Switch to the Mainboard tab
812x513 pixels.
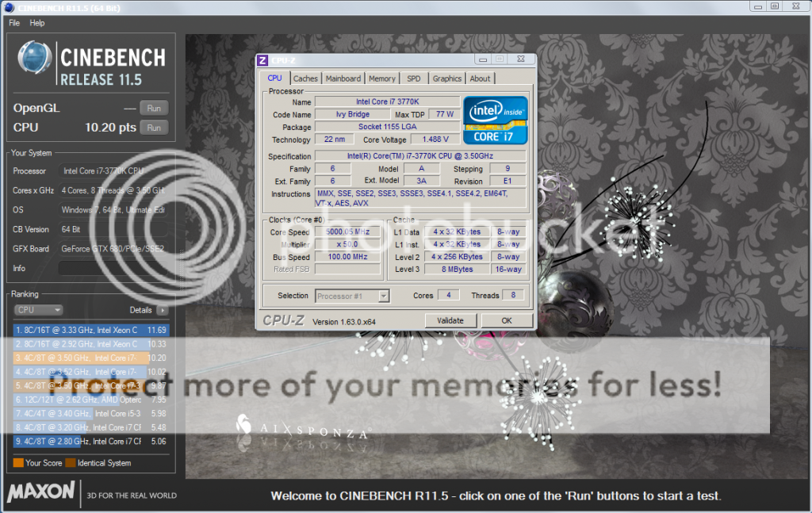pyautogui.click(x=345, y=78)
